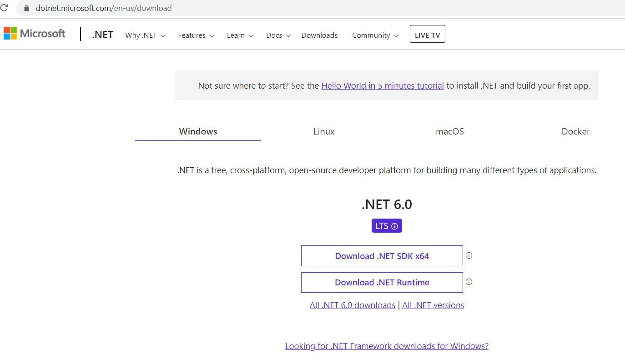Reload the page with the browser refresh icon
Screen dimensions: 625x364
pos(4,8)
